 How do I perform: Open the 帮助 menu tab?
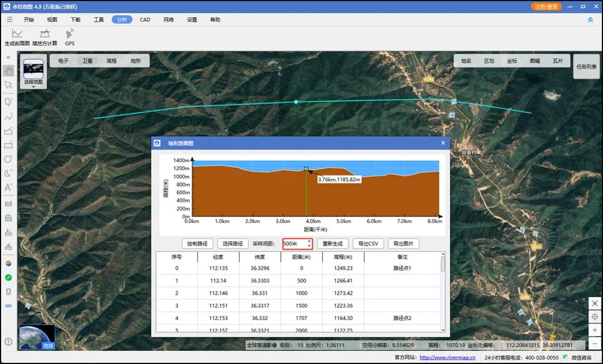(x=216, y=20)
